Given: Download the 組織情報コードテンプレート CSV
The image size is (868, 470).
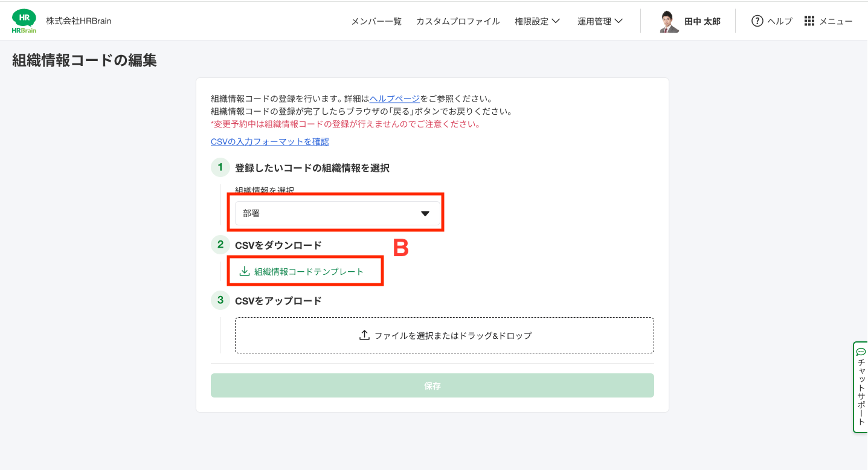Looking at the screenshot, I should [x=309, y=272].
